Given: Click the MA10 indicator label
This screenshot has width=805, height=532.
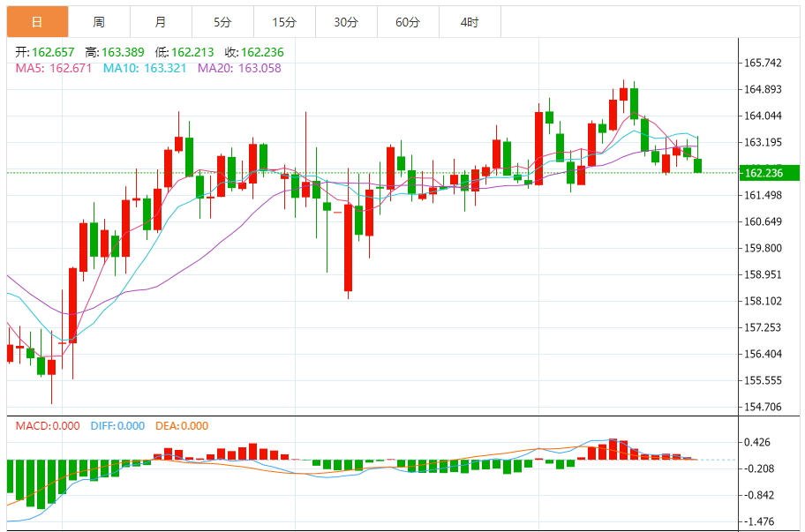Looking at the screenshot, I should [145, 68].
